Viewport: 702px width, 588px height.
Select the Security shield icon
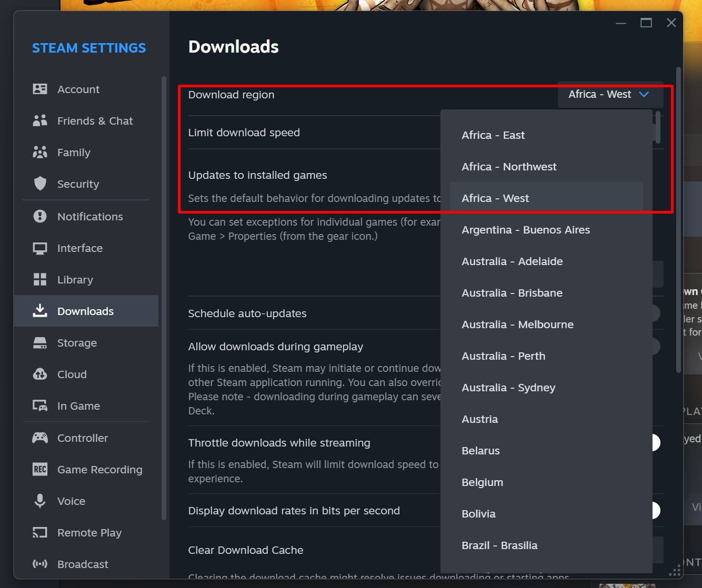[x=40, y=184]
